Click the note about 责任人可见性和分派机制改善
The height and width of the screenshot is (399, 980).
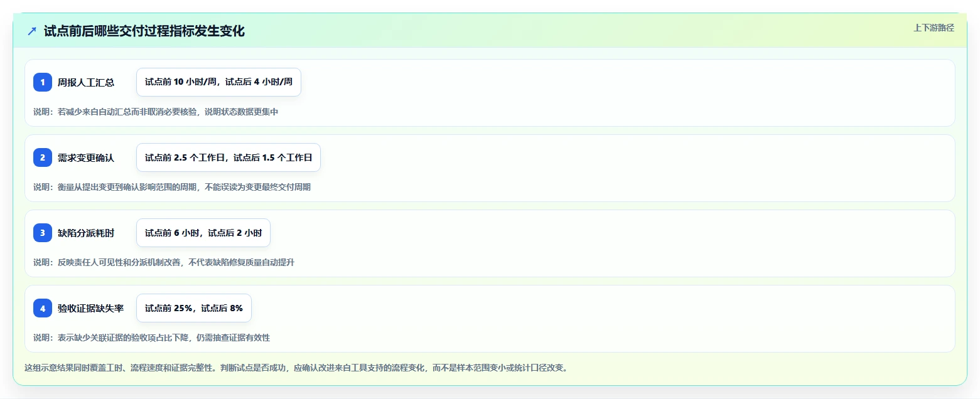(x=164, y=262)
